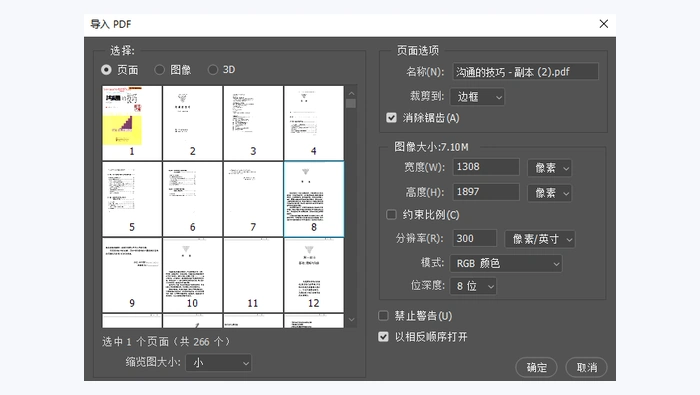
Task: Click the thumbnail list scrollbar handle
Action: tap(351, 104)
